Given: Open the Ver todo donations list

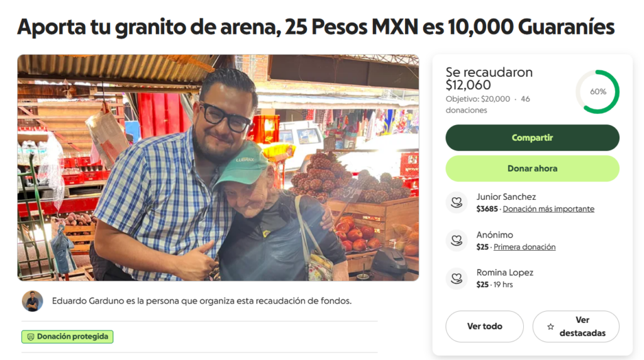Looking at the screenshot, I should [x=485, y=326].
